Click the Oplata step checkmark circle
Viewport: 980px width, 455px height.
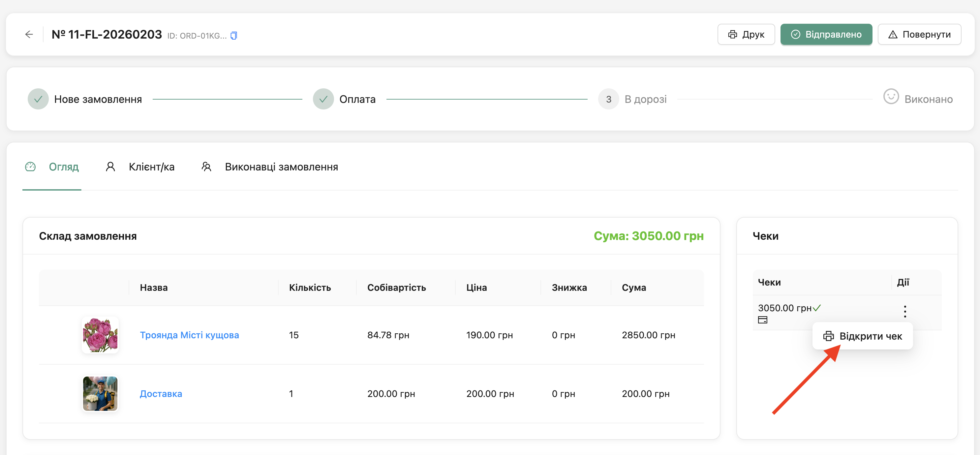click(x=323, y=99)
